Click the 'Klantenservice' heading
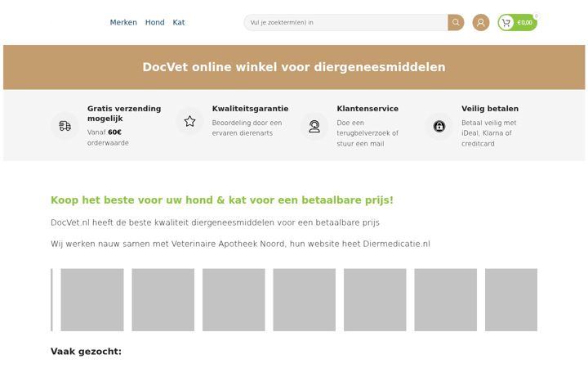The width and height of the screenshot is (588, 368). 367,109
